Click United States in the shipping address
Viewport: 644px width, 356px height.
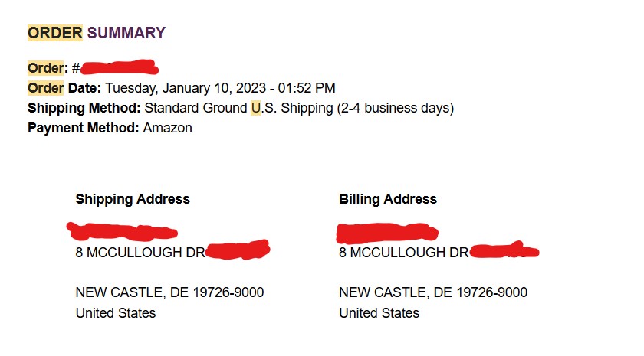(116, 312)
